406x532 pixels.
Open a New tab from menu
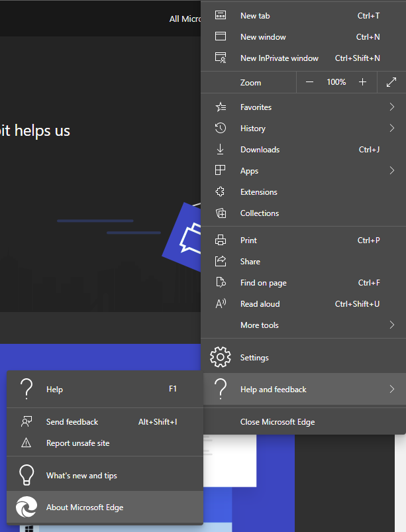(303, 16)
